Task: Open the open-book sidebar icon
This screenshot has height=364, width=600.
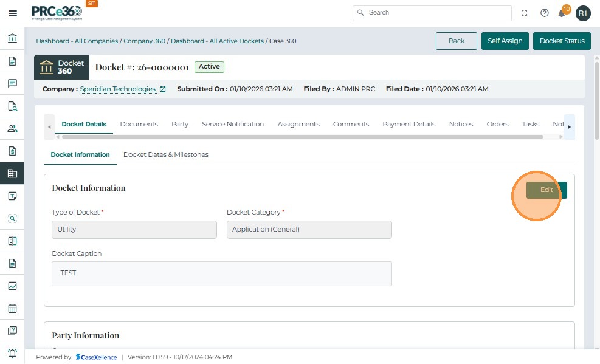Action: coord(12,241)
